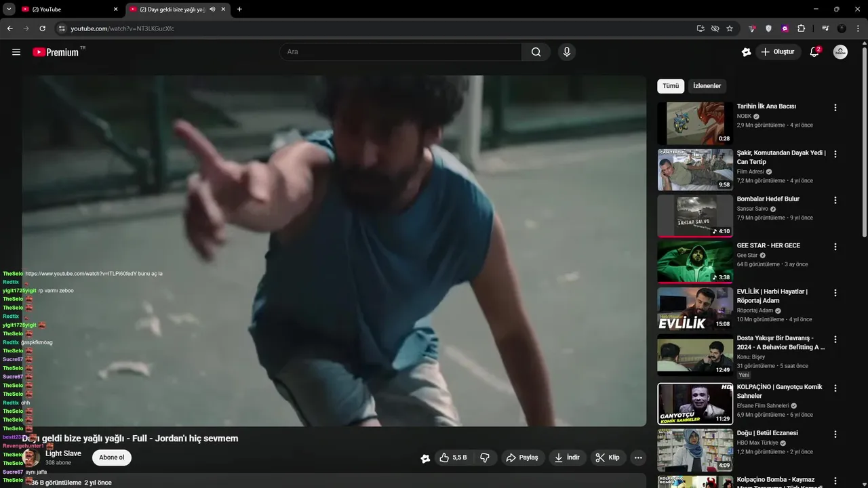Open Şakir, Komutandan Dayak Yedi thumbnail
The height and width of the screenshot is (488, 868).
pyautogui.click(x=695, y=170)
